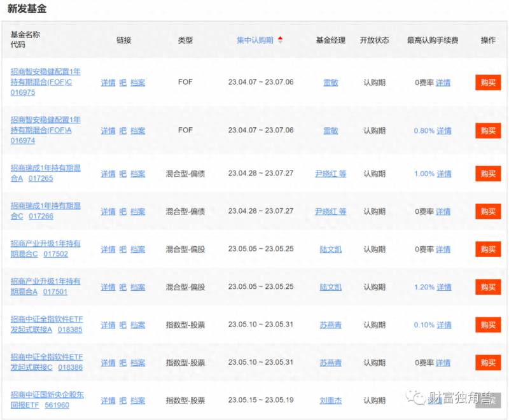Screen dimensions: 509x420
Task: Open manager 苏燕青 in 018386 row
Action: coord(330,363)
